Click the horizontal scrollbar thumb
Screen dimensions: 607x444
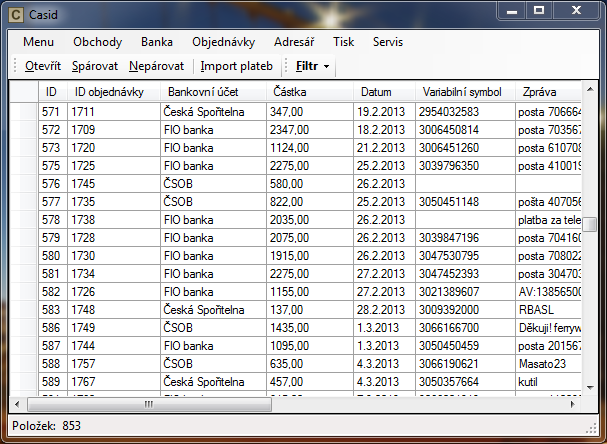(x=150, y=404)
